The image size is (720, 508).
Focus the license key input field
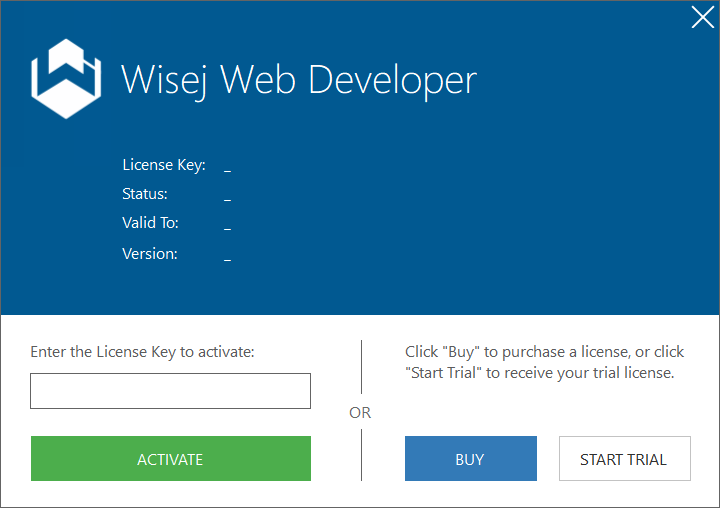170,391
